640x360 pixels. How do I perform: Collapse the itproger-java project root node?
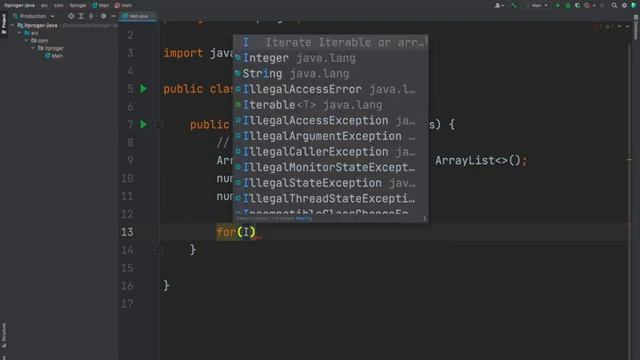click(13, 25)
